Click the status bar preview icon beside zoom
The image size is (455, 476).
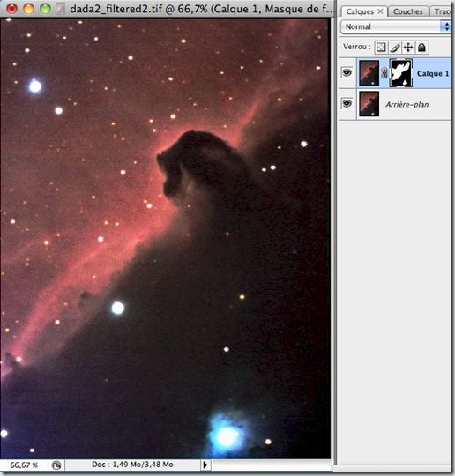click(x=56, y=465)
